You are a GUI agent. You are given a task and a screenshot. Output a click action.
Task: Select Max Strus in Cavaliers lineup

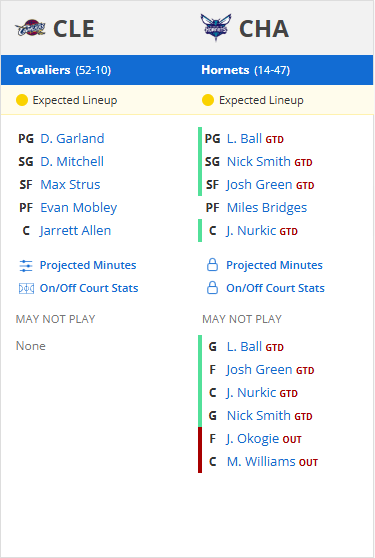pos(70,185)
